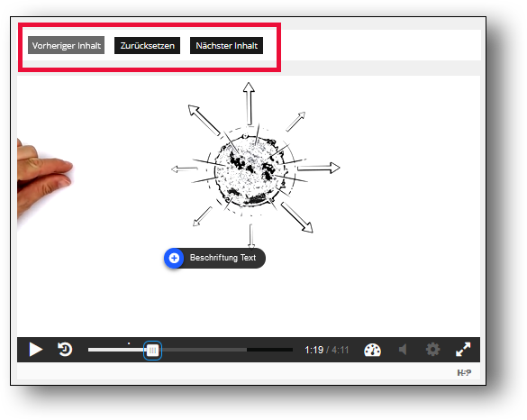Click the Vorheriger Inhalt button
Screen dimensions: 527x420
click(x=66, y=45)
